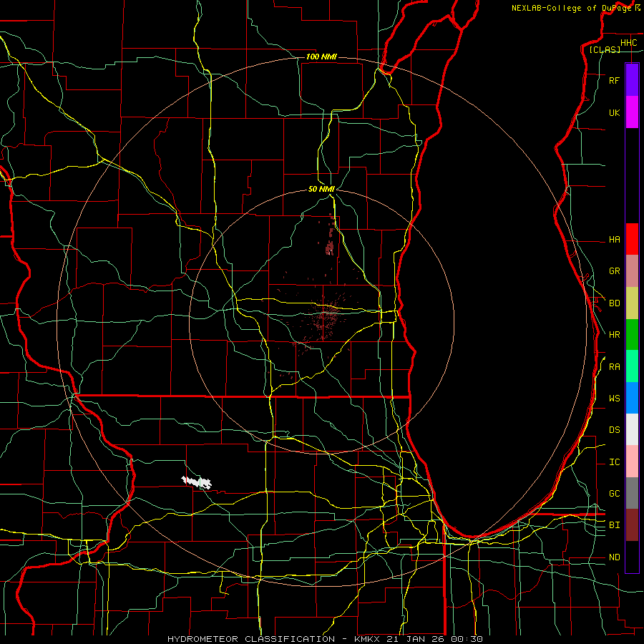The height and width of the screenshot is (644, 644).
Task: Click the IC legend label
Action: tap(614, 462)
